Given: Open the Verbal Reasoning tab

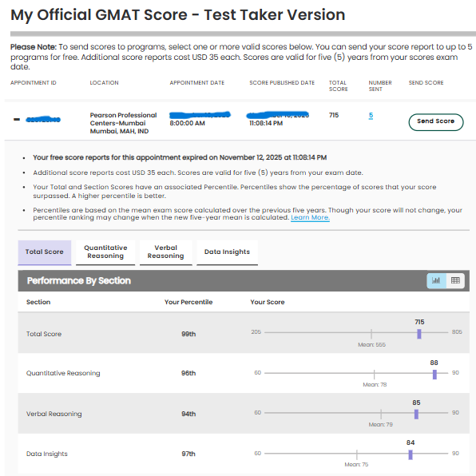Looking at the screenshot, I should (x=166, y=252).
